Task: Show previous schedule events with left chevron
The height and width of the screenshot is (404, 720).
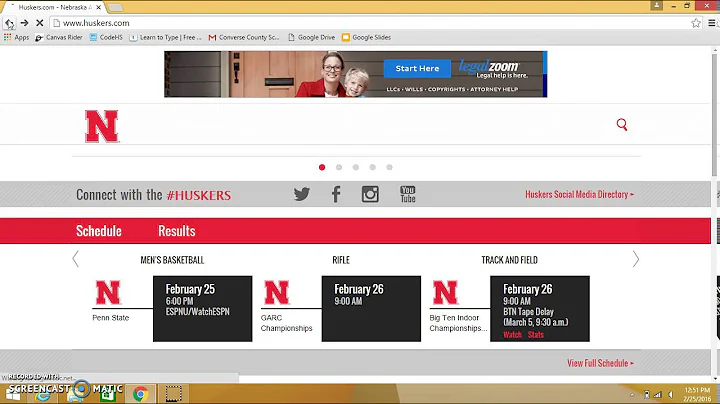Action: point(76,259)
